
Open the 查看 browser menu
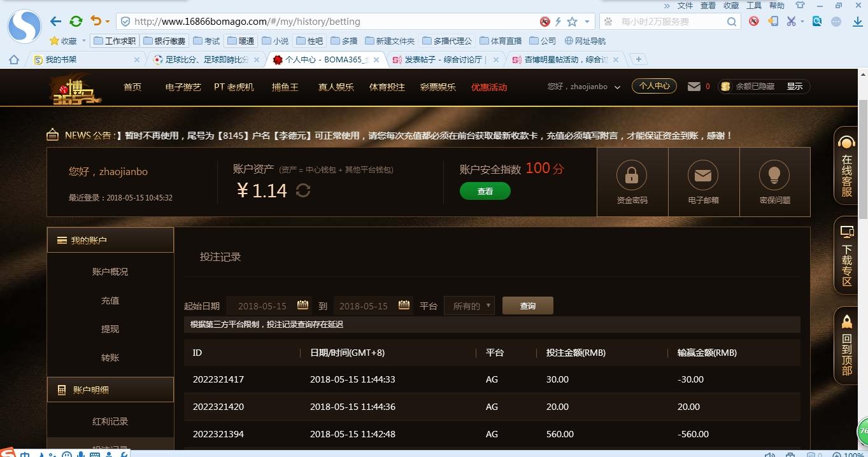(708, 5)
